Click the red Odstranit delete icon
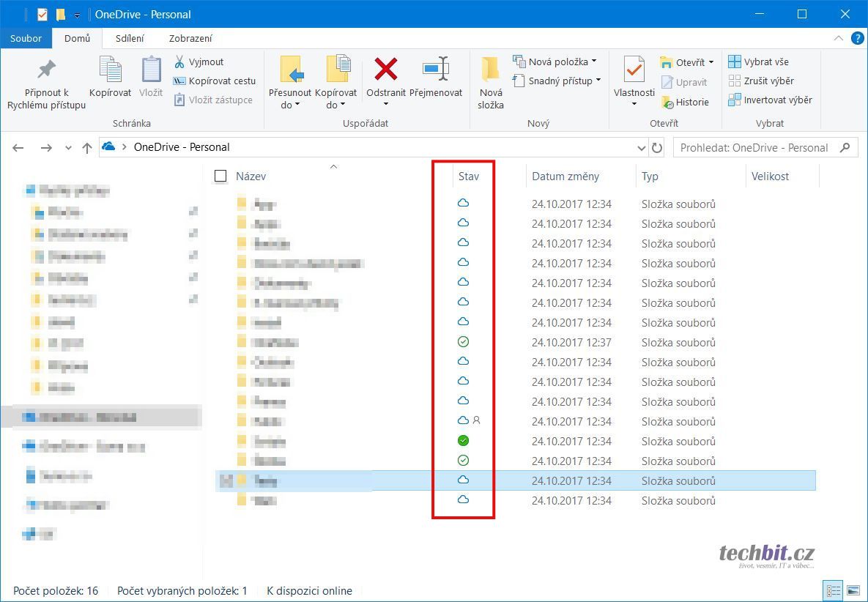This screenshot has width=868, height=602. 386,70
